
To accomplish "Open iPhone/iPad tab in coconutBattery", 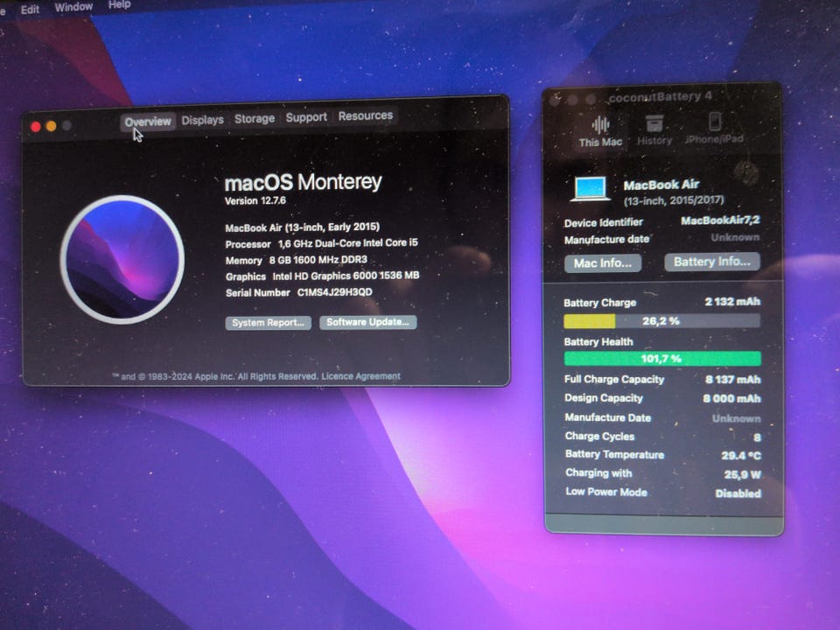I will [x=714, y=129].
